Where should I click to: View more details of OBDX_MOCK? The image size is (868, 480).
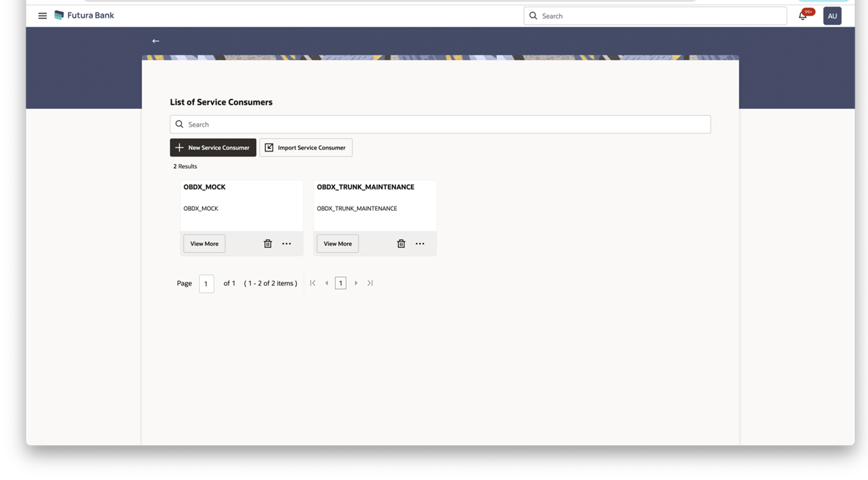(x=205, y=243)
